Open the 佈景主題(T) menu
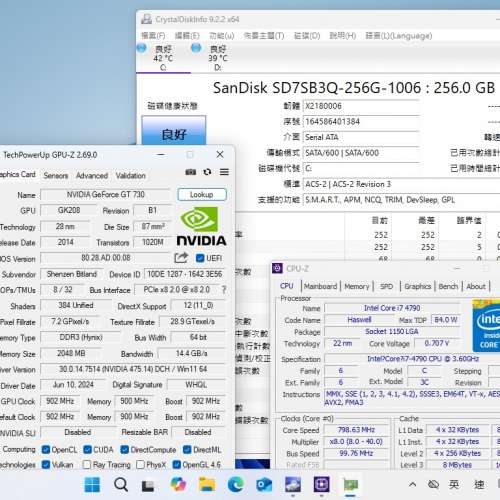 (x=264, y=36)
